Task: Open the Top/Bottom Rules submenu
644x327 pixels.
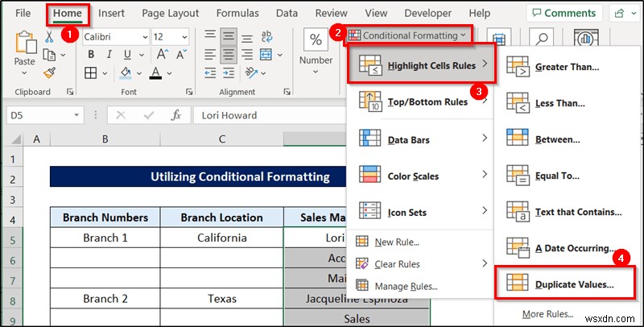Action: click(420, 101)
